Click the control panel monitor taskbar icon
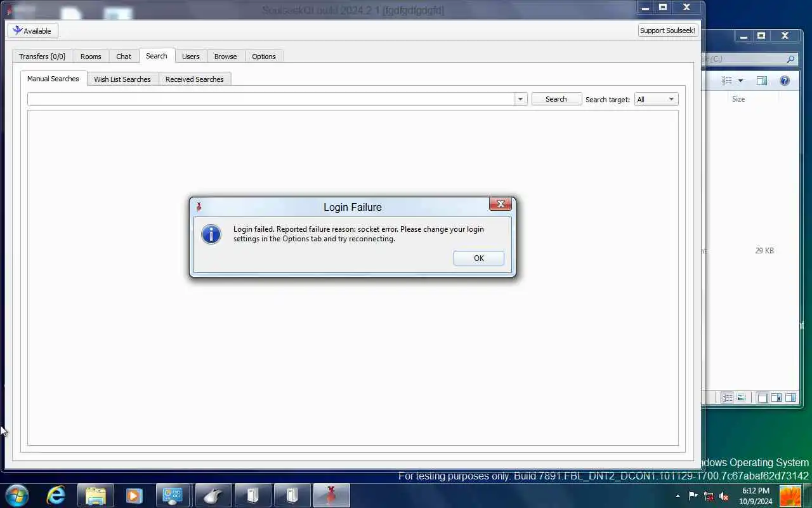Viewport: 812px width, 508px height. pyautogui.click(x=173, y=495)
